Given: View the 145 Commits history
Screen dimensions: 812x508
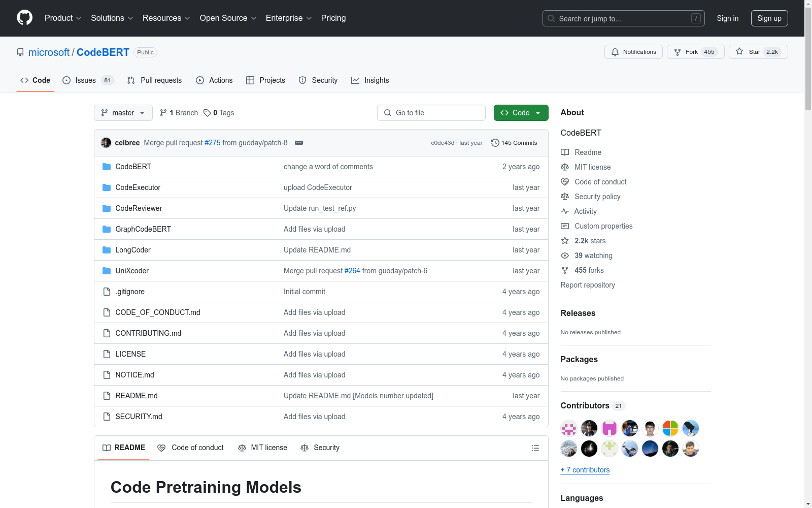Looking at the screenshot, I should coord(514,143).
